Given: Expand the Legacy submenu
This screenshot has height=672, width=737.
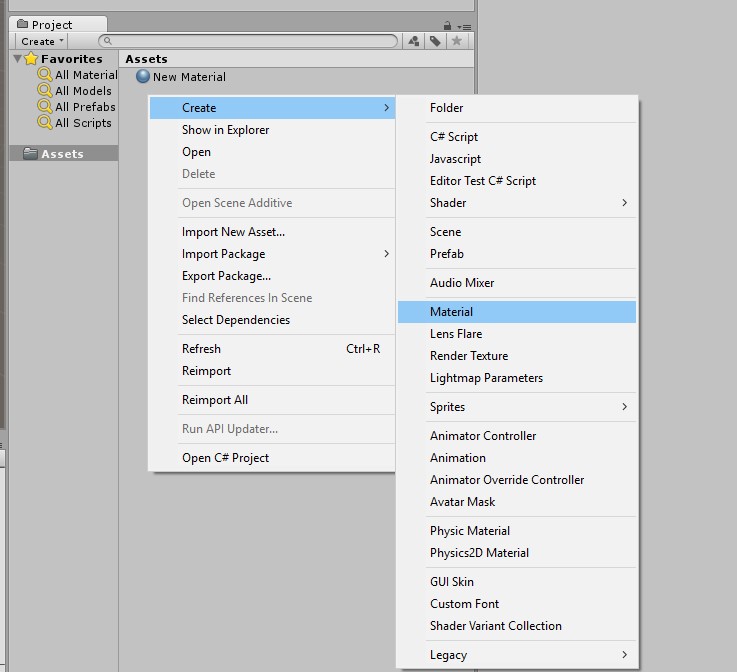Looking at the screenshot, I should [x=517, y=655].
